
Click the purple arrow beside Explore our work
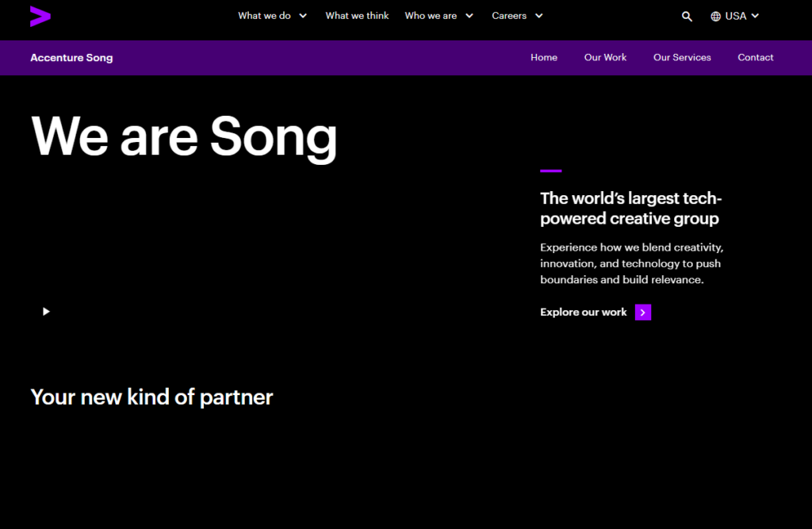point(643,312)
